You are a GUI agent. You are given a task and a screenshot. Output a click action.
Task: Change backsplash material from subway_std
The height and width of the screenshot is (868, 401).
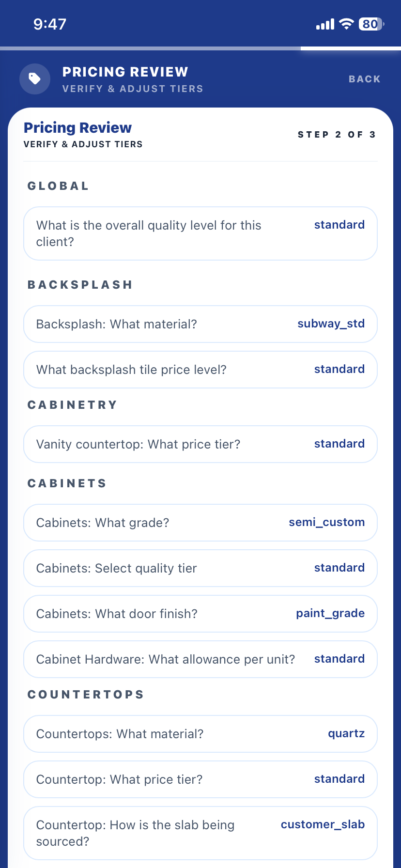coord(200,324)
